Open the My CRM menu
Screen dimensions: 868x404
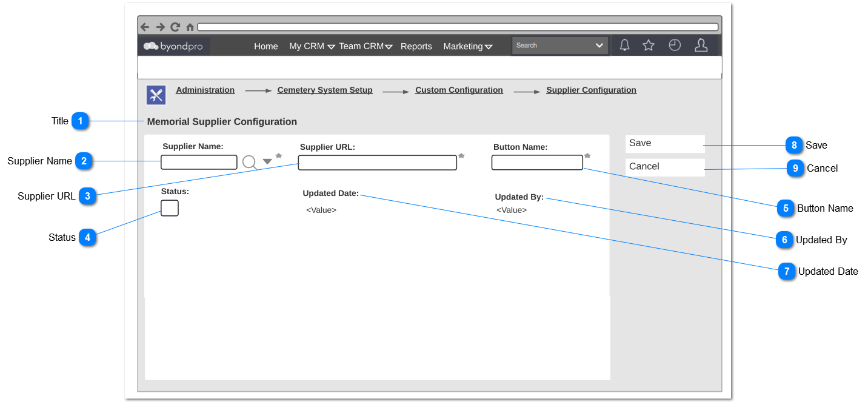point(307,46)
